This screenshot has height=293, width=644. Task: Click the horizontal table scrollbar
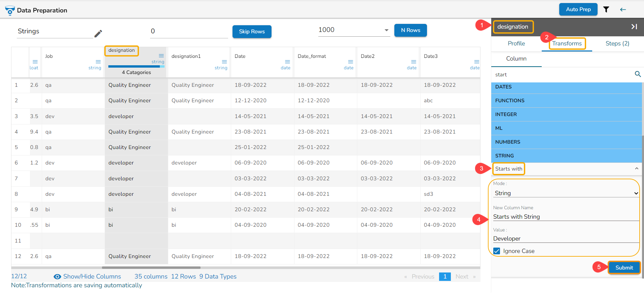pyautogui.click(x=151, y=268)
